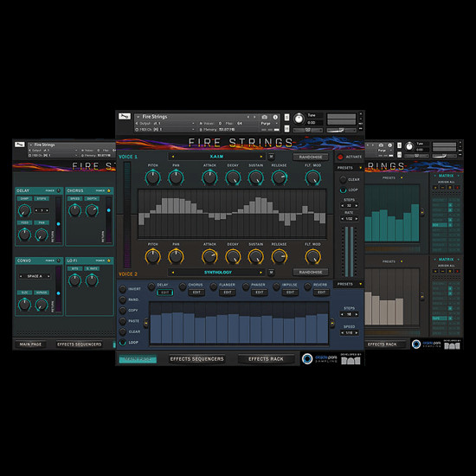Open Main Page tab in left window
This screenshot has height=476, width=476.
tap(30, 344)
